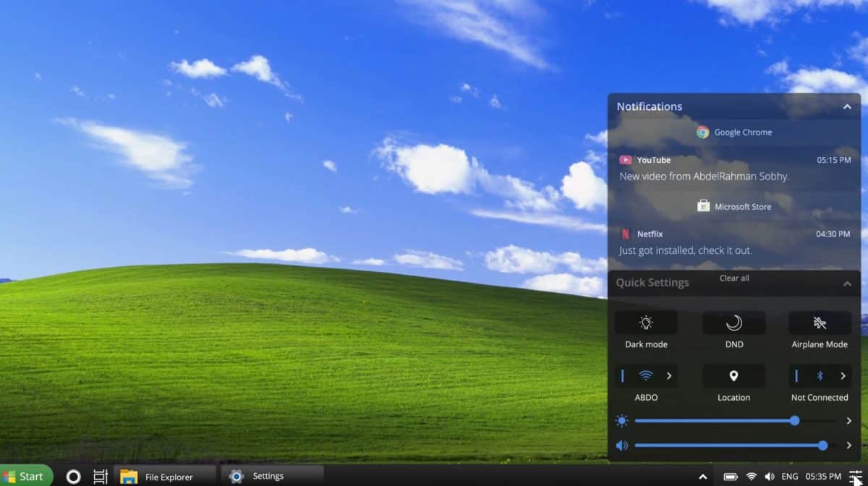This screenshot has height=486, width=868.
Task: Collapse the Notifications panel
Action: pos(846,106)
